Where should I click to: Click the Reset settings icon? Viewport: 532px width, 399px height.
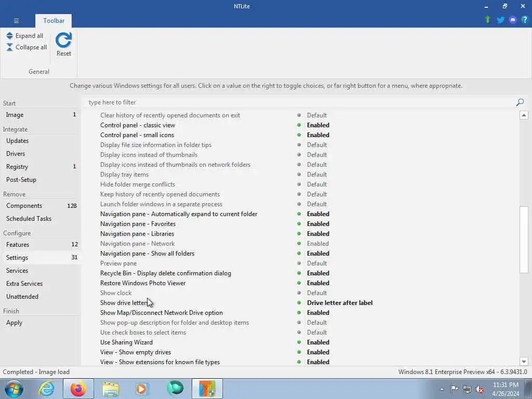pyautogui.click(x=64, y=41)
